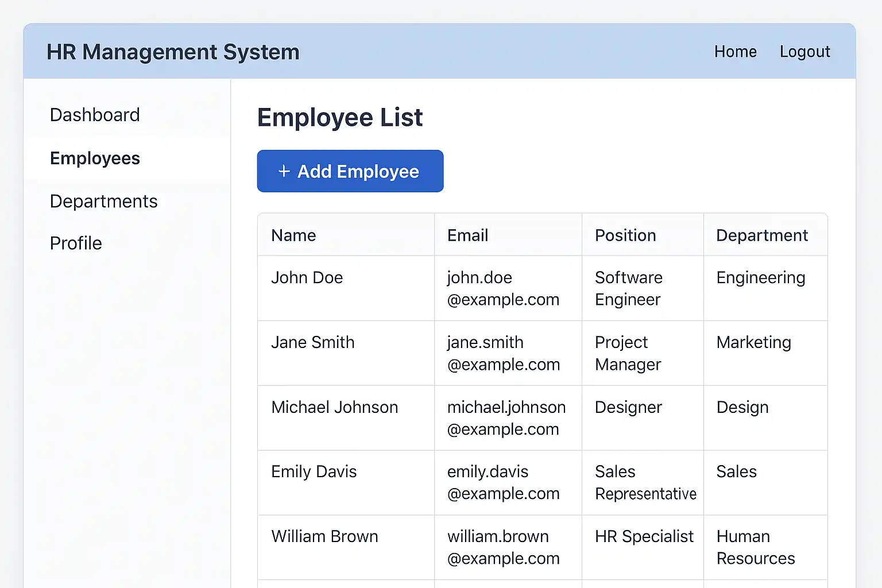Screen dimensions: 882x588
Task: Click the HR Management System title
Action: 173,52
